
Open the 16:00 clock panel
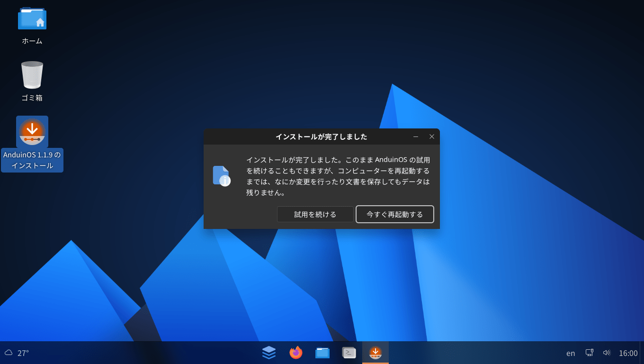click(x=628, y=353)
